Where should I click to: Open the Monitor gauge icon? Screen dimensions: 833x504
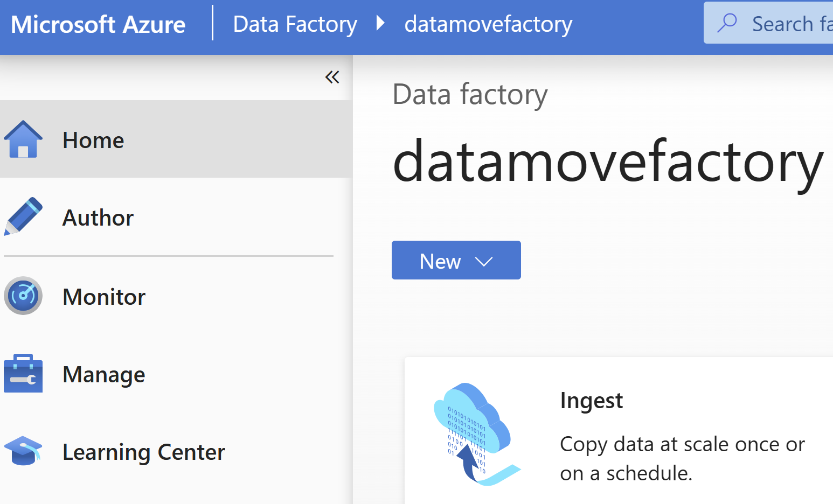[x=23, y=296]
